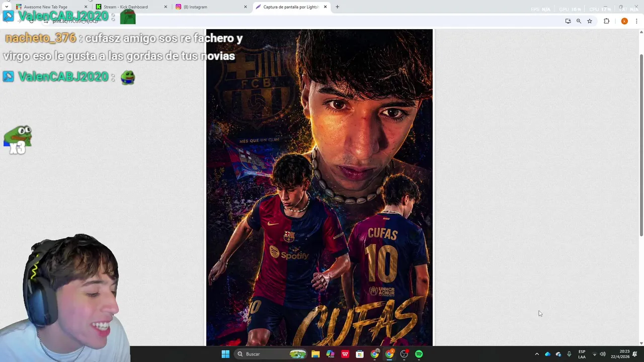Click the page vertical scrollbar thumb
The height and width of the screenshot is (362, 644).
(x=641, y=145)
